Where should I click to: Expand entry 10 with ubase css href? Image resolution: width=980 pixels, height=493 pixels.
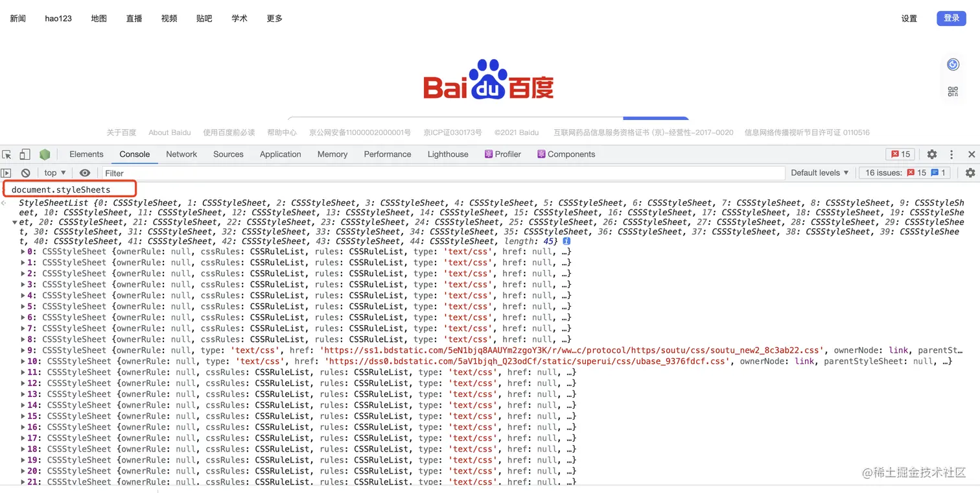pos(23,361)
